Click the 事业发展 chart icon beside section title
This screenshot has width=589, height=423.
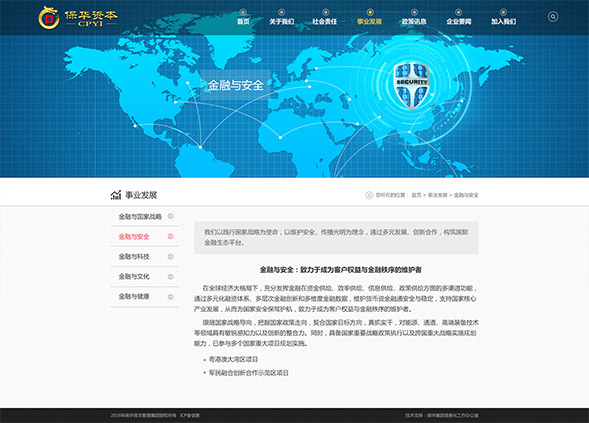point(116,195)
